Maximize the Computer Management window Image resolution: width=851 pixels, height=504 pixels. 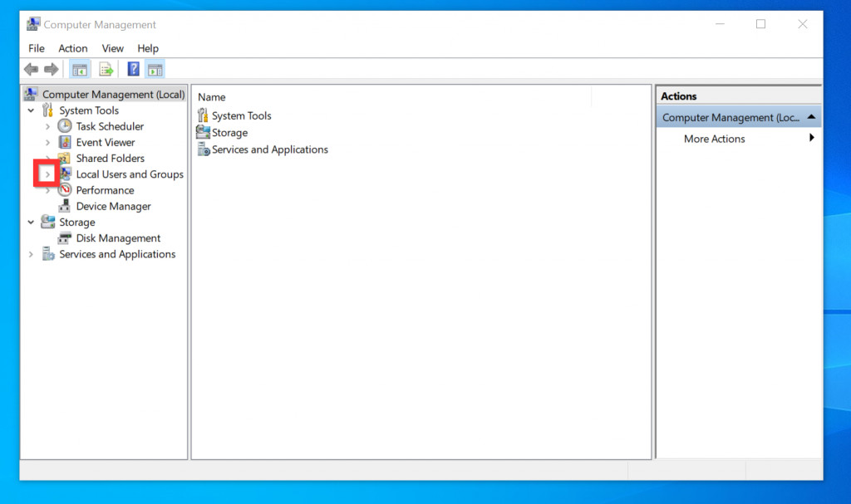click(761, 24)
